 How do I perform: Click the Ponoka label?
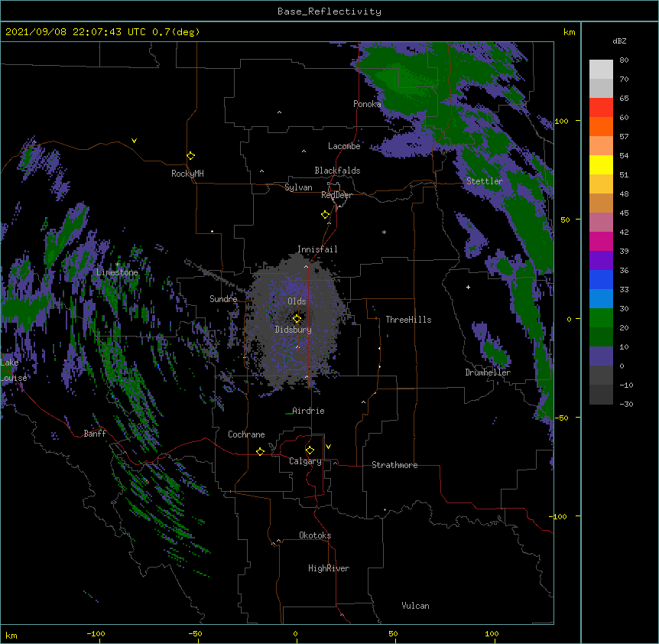367,104
